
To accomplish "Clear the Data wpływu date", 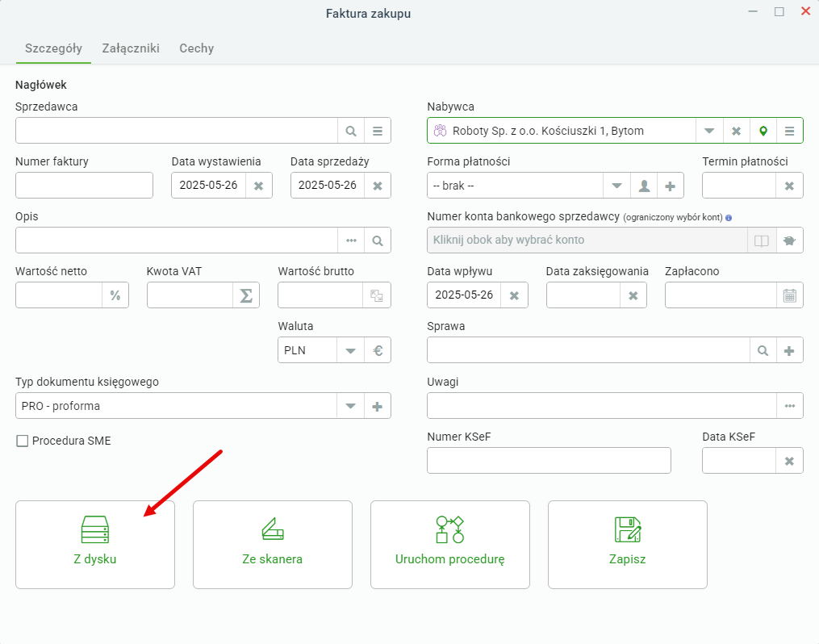I will pos(515,295).
